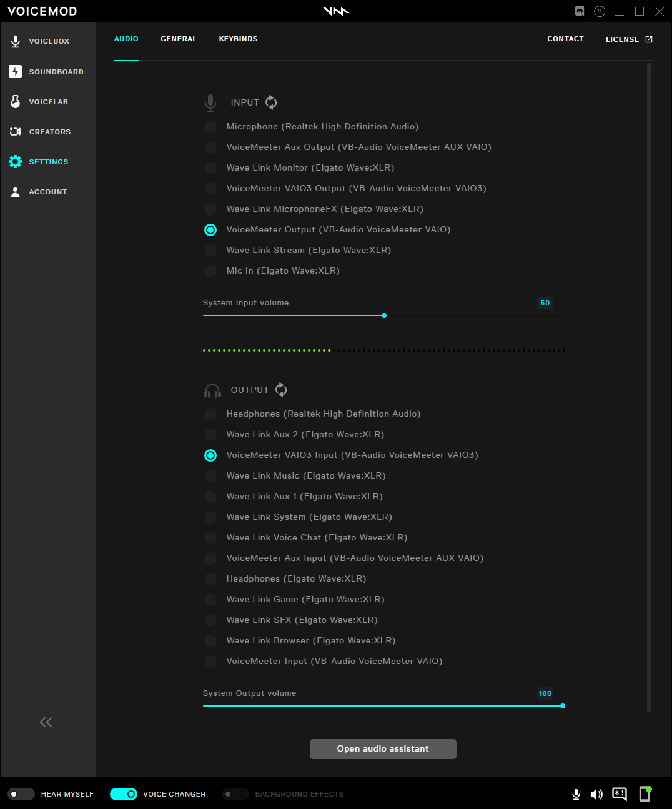Refresh the input device list
The width and height of the screenshot is (672, 809).
(x=271, y=102)
